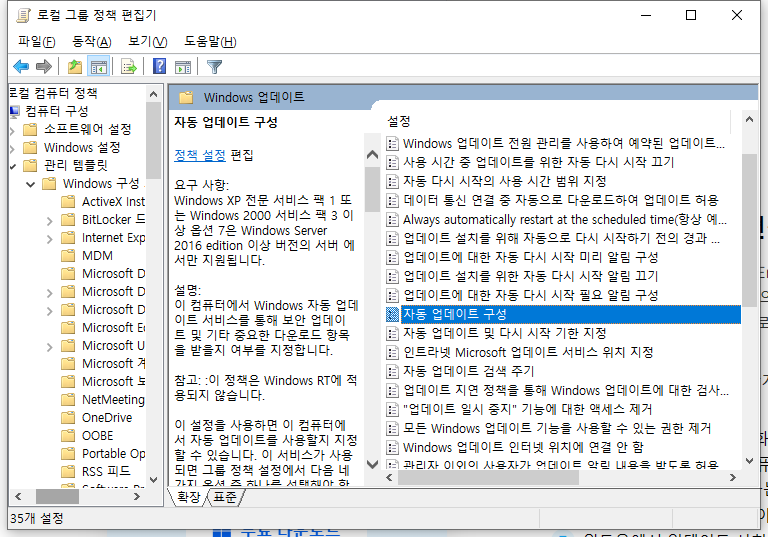Select the Portable Op tree item

tap(113, 453)
